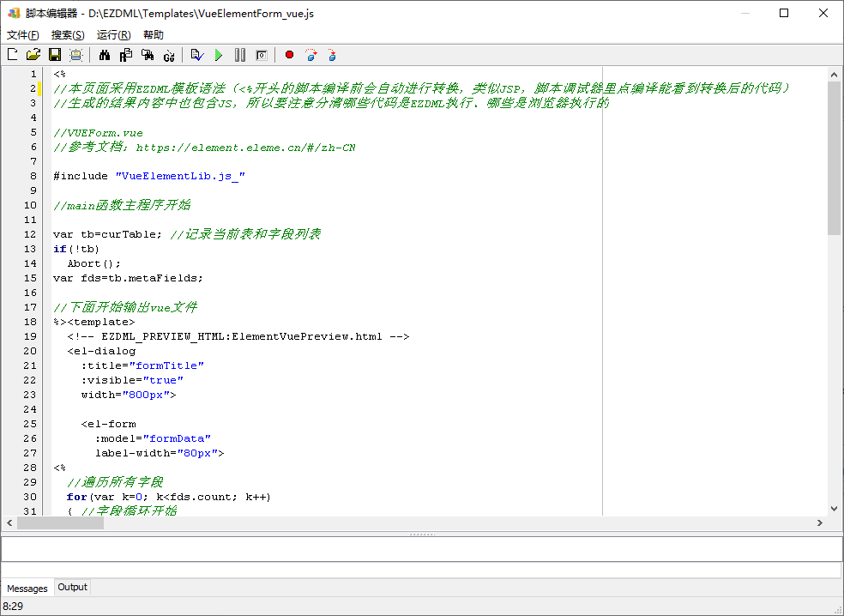Step into using the second blue step icon
The image size is (844, 616).
click(331, 54)
